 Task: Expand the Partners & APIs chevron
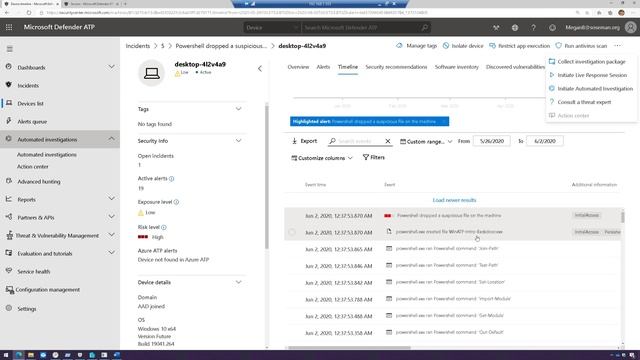tap(111, 217)
